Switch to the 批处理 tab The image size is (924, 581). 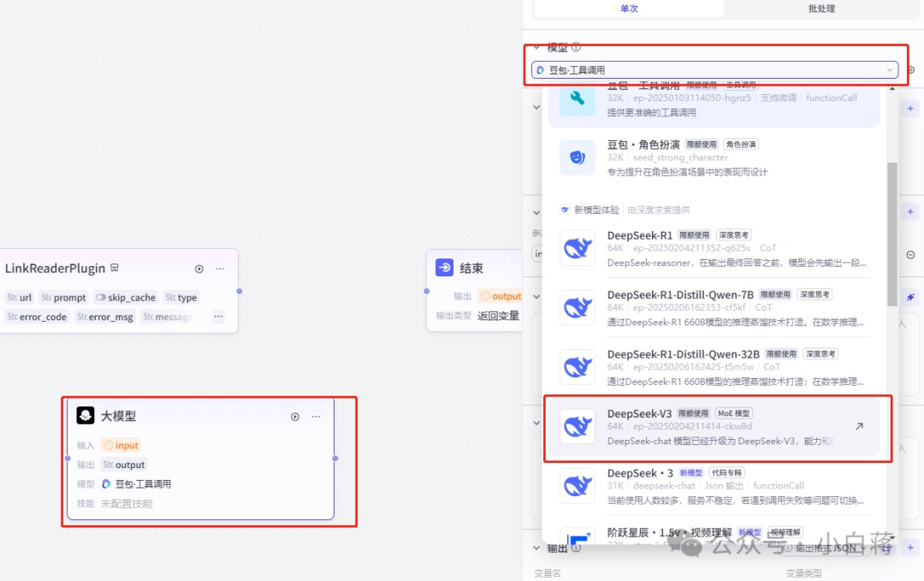821,9
